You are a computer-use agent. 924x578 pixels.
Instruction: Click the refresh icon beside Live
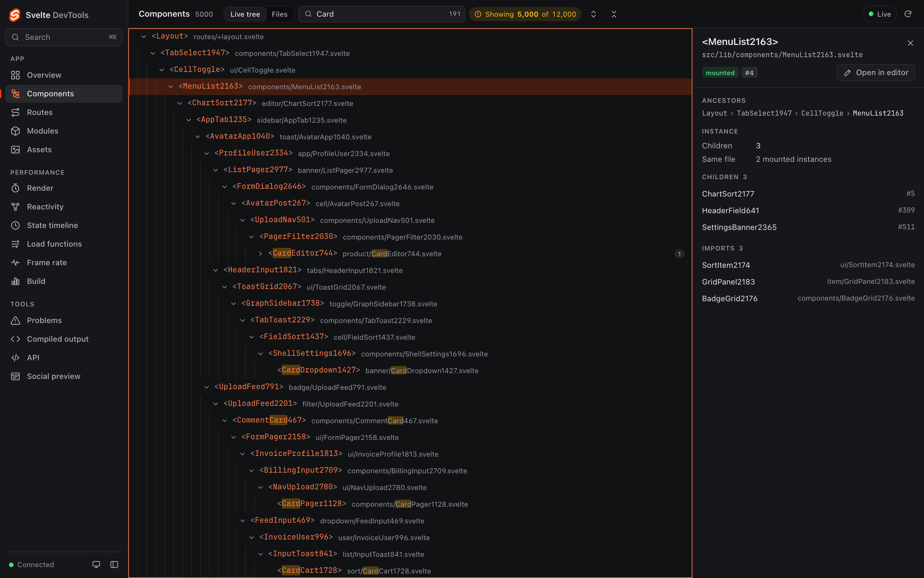click(x=908, y=14)
